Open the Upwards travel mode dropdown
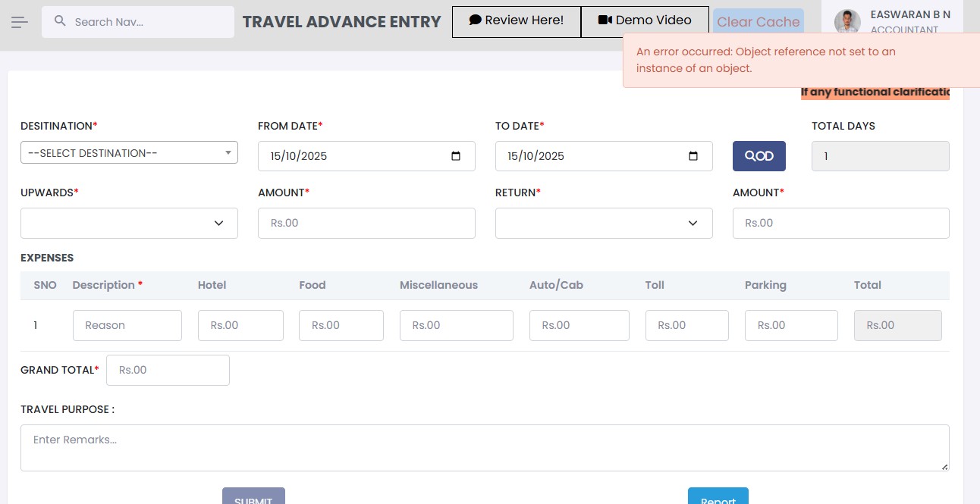The width and height of the screenshot is (980, 504). [129, 223]
